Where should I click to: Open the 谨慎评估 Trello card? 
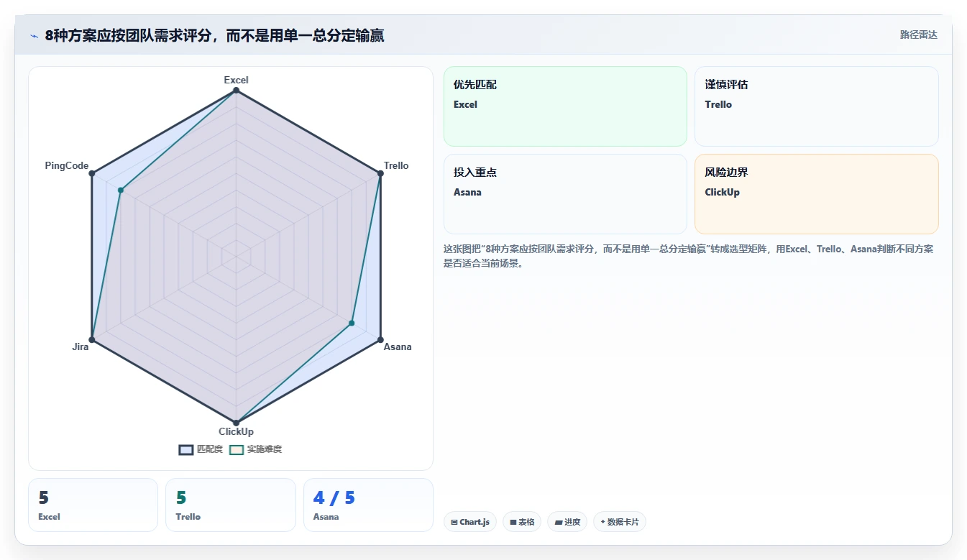click(x=816, y=106)
